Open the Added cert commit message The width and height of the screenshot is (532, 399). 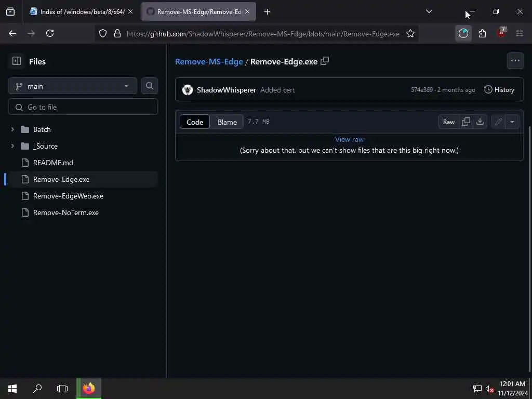(x=277, y=90)
